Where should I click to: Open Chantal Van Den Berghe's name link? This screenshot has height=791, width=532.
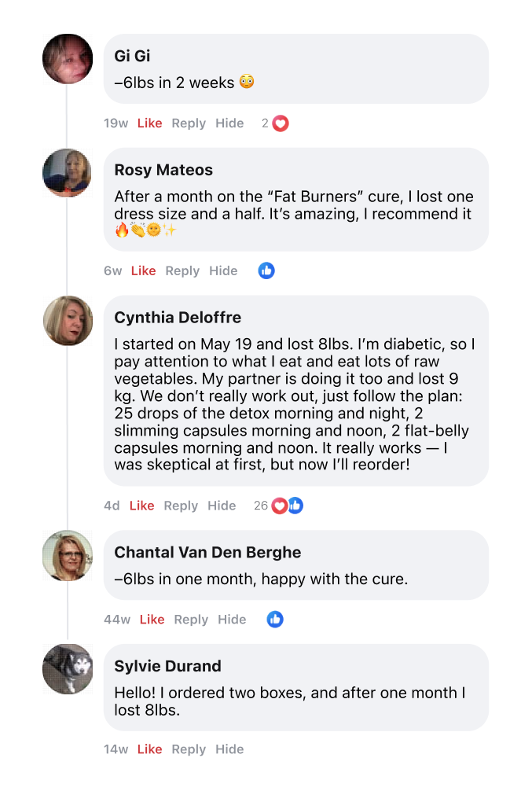(207, 552)
